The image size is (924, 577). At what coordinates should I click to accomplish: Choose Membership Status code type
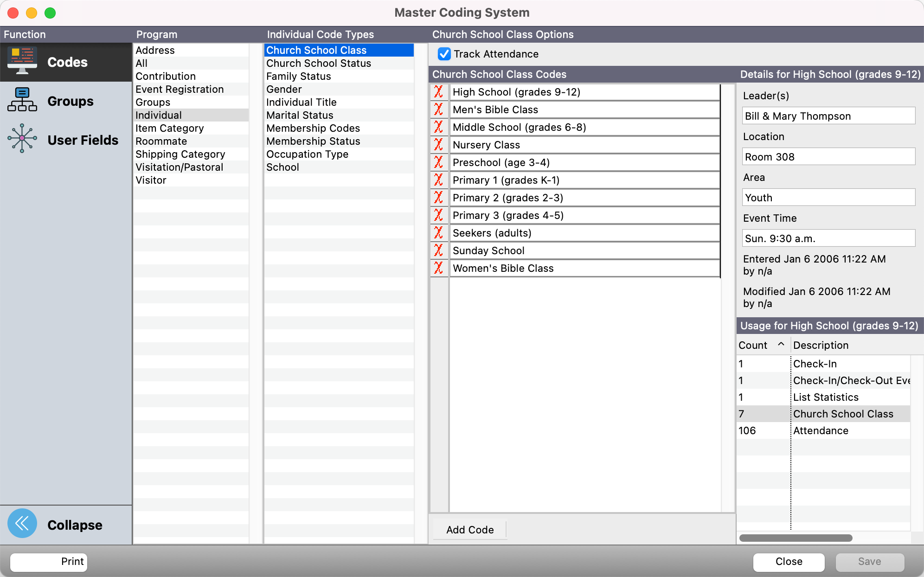[313, 141]
